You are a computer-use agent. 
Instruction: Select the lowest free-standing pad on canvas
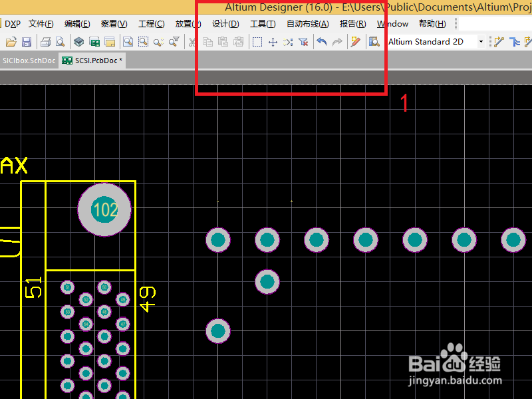coord(218,331)
